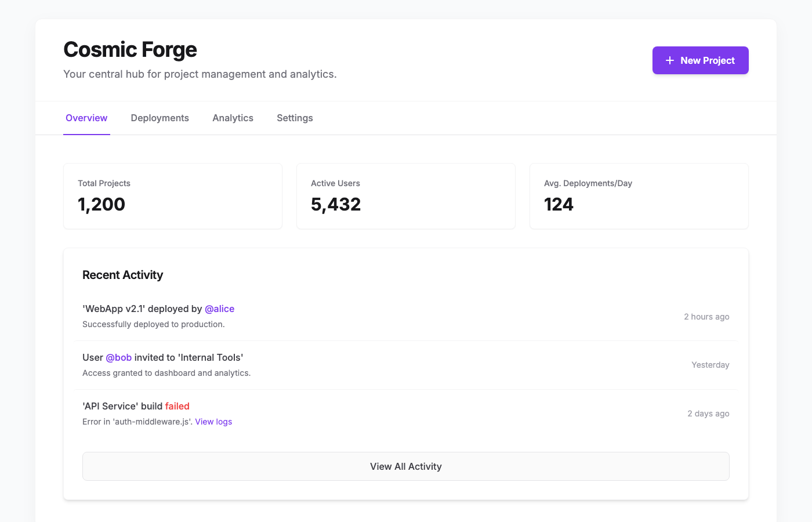Open @bob's profile
Screen dimensions: 812x522
[x=118, y=357]
